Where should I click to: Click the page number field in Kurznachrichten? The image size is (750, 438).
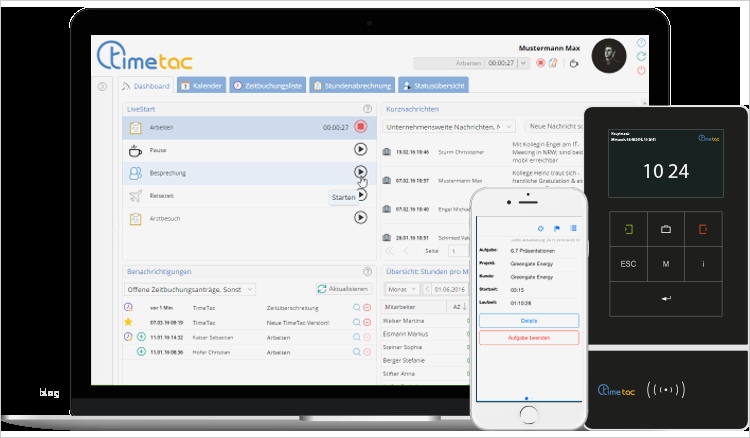(458, 251)
